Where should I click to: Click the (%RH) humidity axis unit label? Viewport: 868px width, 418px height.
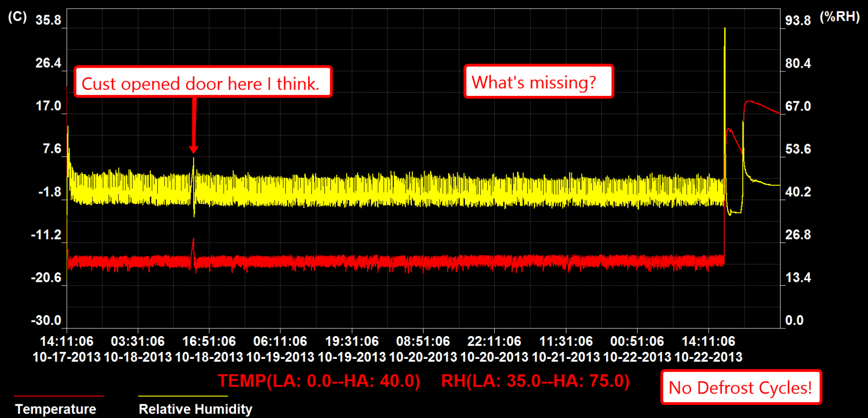[x=839, y=16]
